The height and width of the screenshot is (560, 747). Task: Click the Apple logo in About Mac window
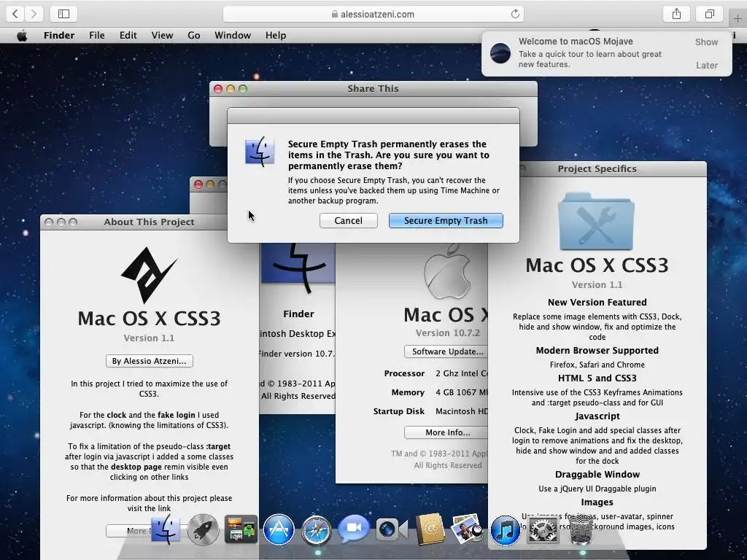(x=447, y=271)
